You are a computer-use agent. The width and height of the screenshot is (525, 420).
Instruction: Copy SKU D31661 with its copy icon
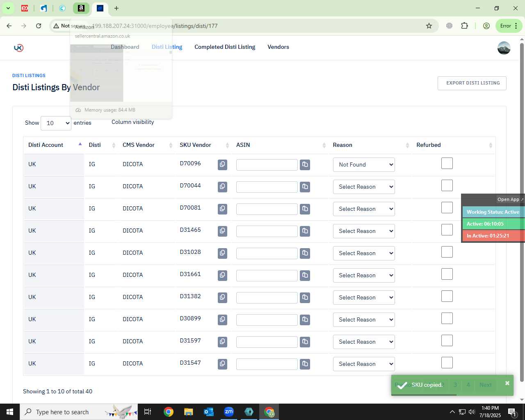click(222, 275)
